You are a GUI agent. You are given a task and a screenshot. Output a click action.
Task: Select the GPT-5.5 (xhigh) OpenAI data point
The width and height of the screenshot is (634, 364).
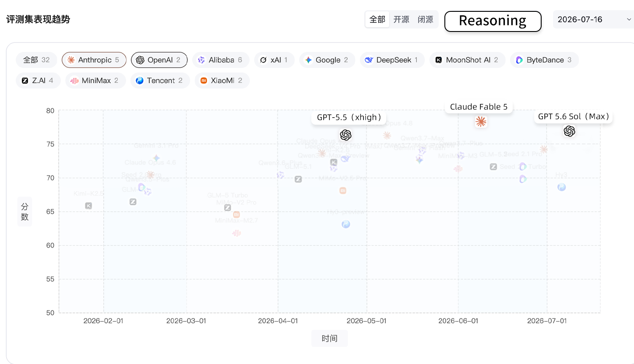pos(345,135)
